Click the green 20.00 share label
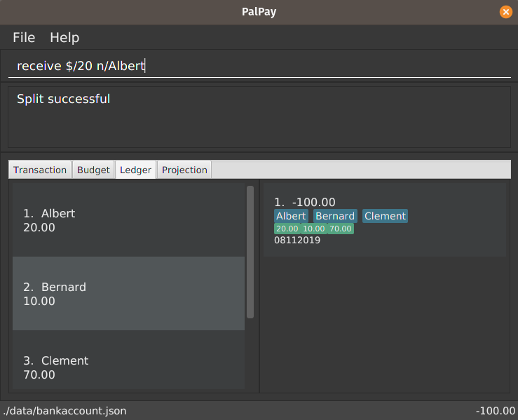Screen dimensions: 518x420 click(287, 229)
